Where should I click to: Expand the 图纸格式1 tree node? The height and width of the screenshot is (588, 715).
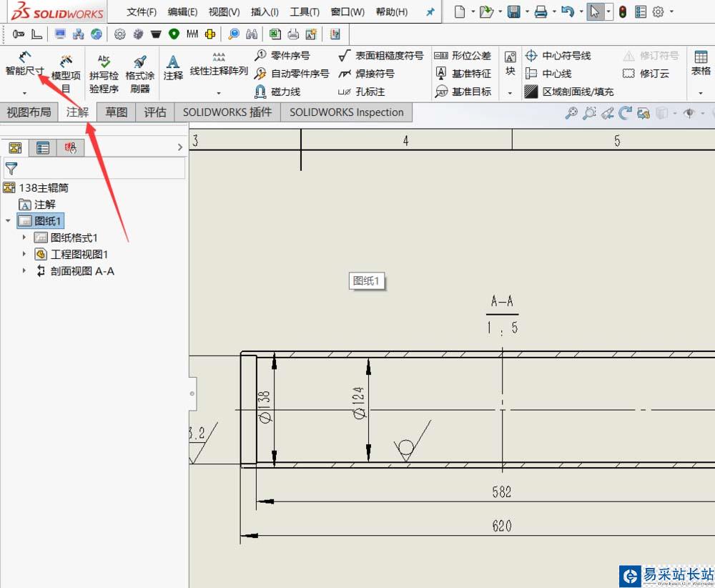tap(24, 237)
